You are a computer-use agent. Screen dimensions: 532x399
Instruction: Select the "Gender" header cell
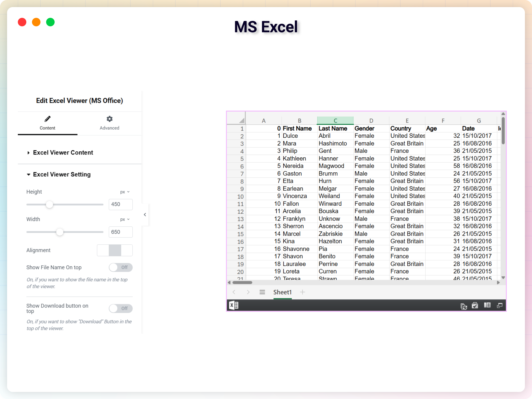click(x=371, y=128)
